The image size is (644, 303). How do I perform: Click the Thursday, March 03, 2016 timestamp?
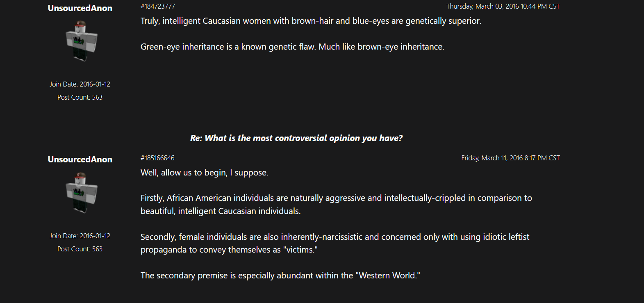point(503,7)
